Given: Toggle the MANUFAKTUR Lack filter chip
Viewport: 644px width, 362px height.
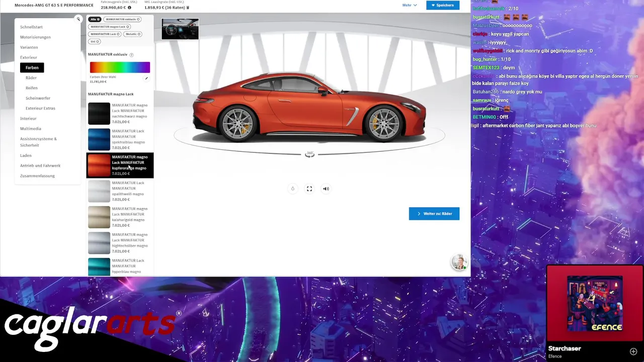Looking at the screenshot, I should pos(105,34).
